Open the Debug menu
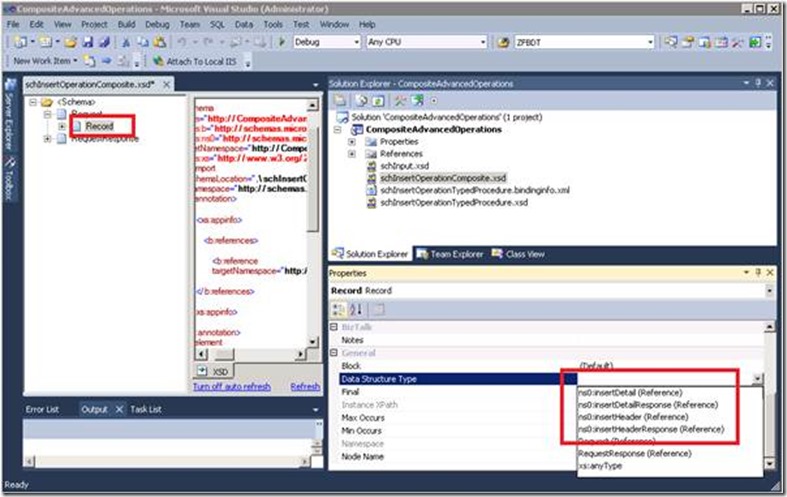The image size is (787, 497). tap(157, 24)
